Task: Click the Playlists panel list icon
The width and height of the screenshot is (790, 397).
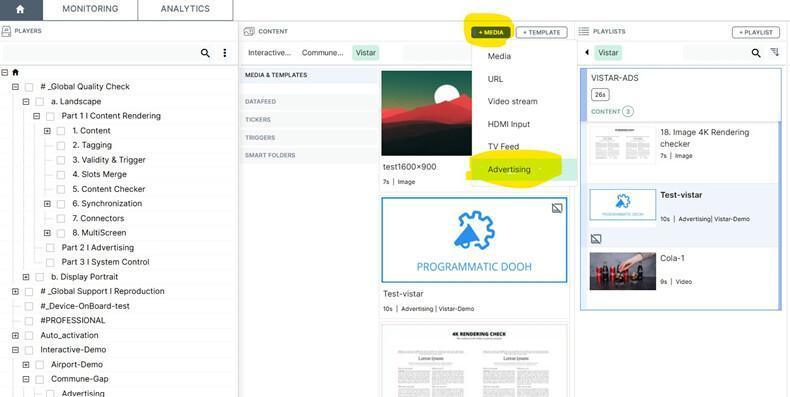Action: point(583,31)
